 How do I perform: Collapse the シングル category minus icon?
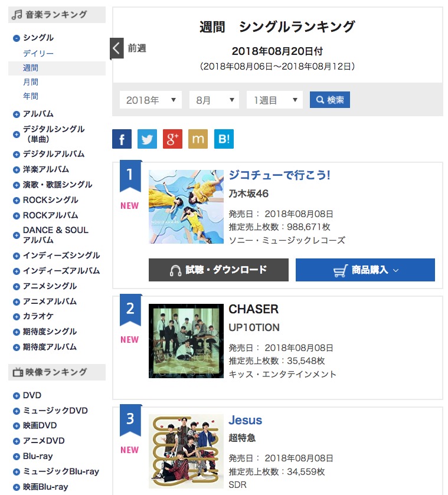[17, 38]
